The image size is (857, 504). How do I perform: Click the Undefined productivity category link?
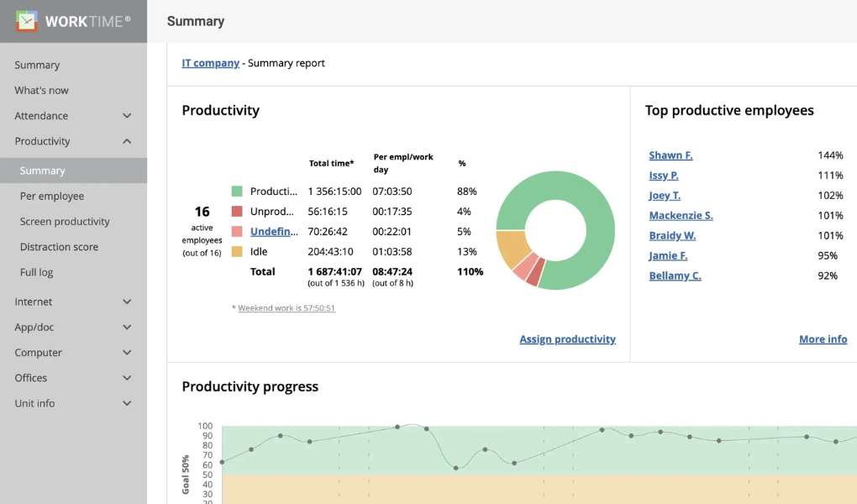(273, 232)
